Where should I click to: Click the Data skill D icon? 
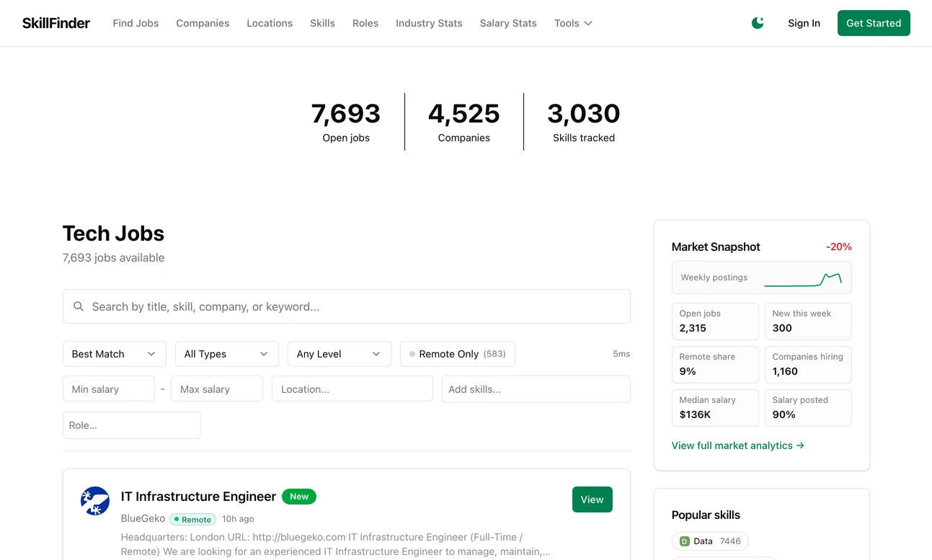[x=685, y=541]
